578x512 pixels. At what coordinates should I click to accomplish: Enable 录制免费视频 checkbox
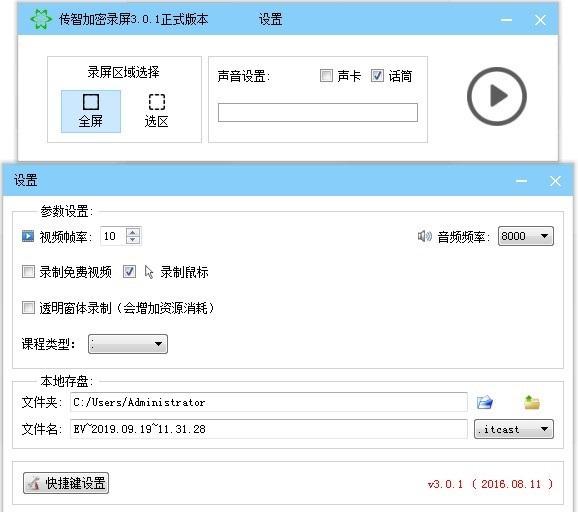[28, 272]
